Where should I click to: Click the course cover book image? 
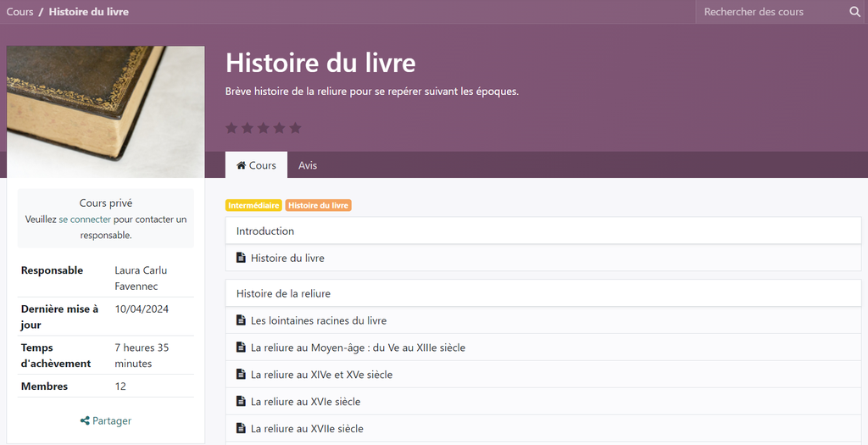click(106, 112)
